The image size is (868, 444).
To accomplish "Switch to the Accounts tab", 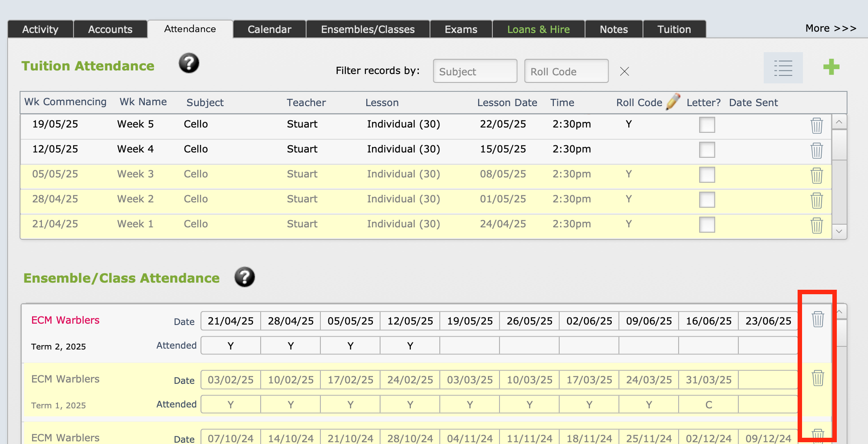I will point(111,29).
